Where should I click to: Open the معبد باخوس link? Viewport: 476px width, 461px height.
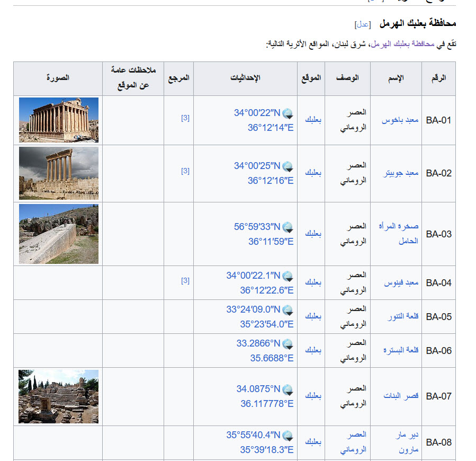[400, 120]
